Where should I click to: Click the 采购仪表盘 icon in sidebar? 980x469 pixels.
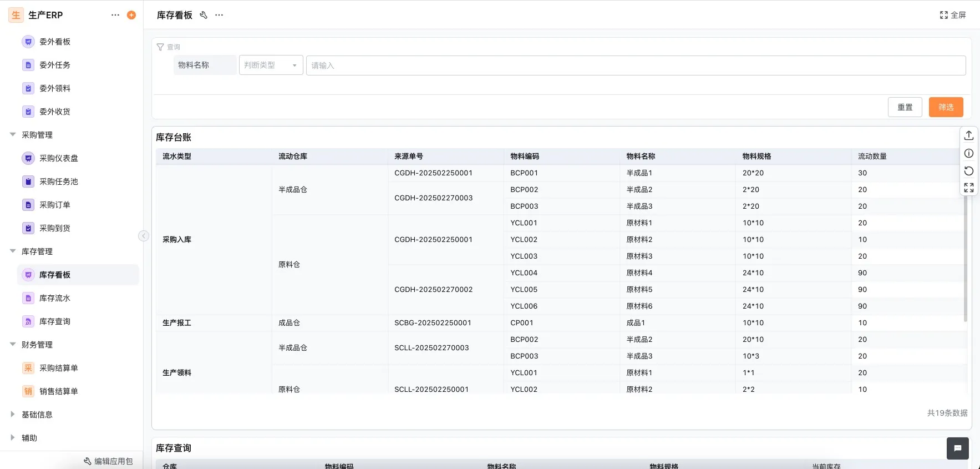[28, 158]
